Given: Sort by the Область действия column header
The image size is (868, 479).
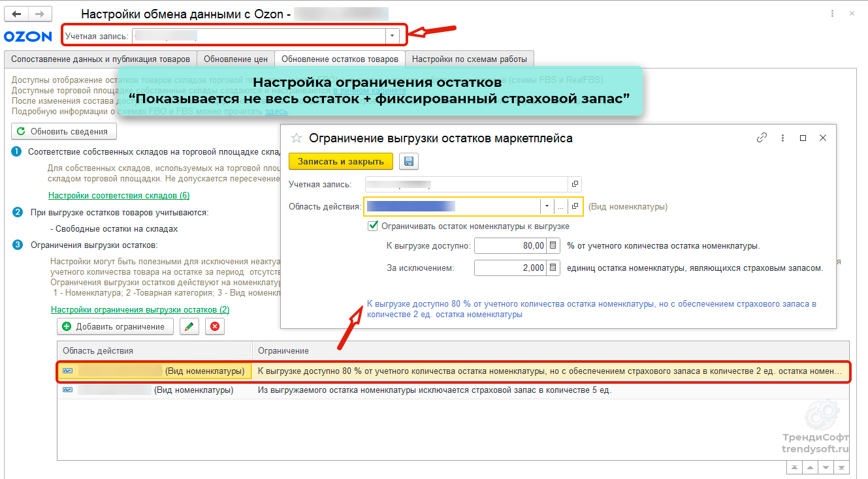Looking at the screenshot, I should 155,351.
